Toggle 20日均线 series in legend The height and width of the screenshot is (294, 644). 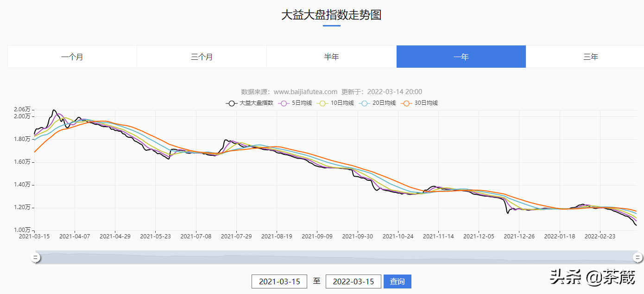(x=377, y=103)
